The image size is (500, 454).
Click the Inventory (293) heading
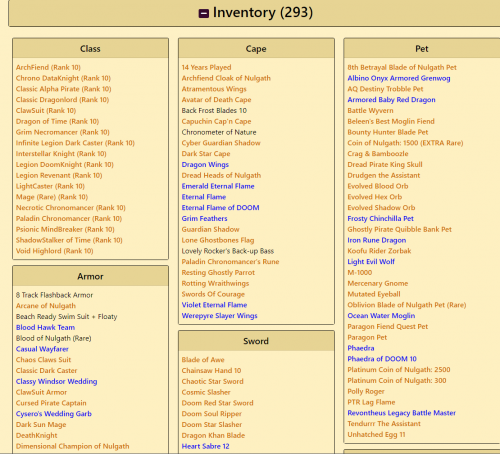[x=263, y=13]
